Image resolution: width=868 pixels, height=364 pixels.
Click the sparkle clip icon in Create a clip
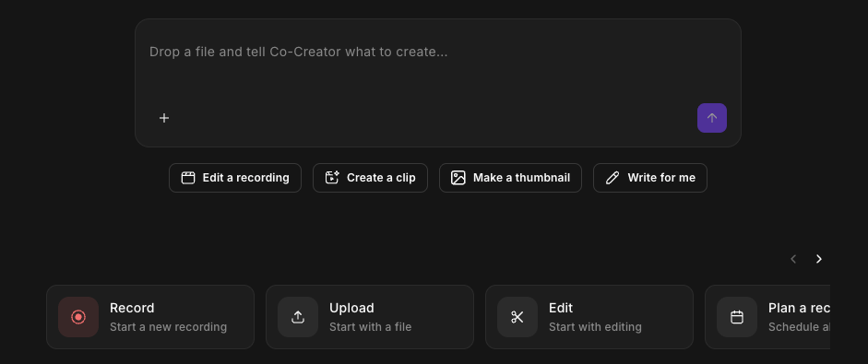(332, 178)
